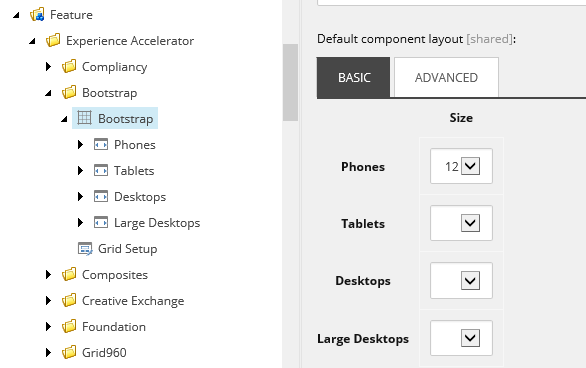Viewport: 586px width, 368px height.
Task: Click the Bootstrap grid definition icon
Action: [84, 118]
